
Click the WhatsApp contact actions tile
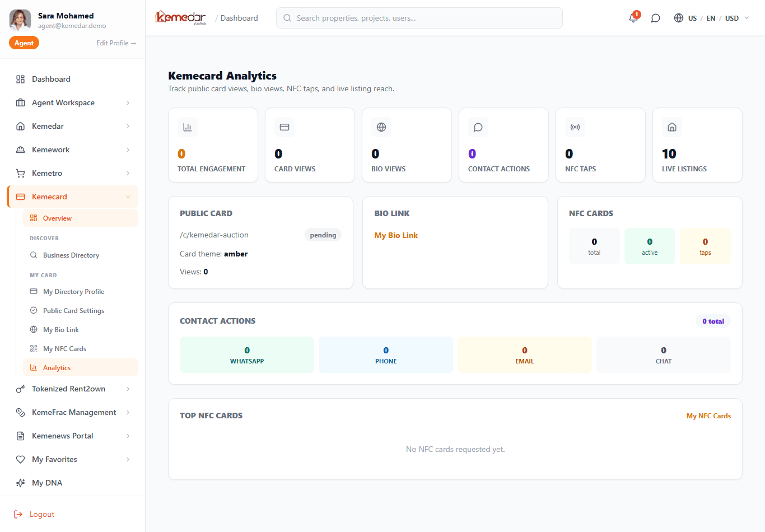point(247,355)
